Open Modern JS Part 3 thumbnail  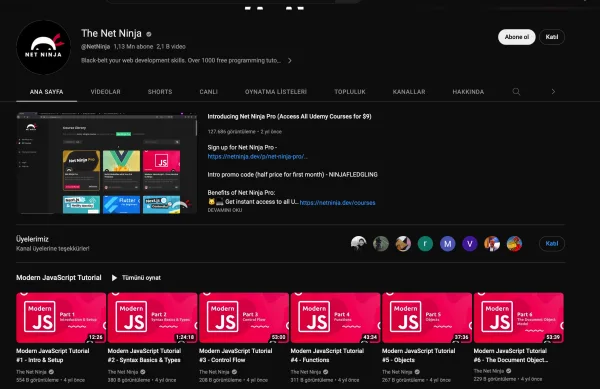tap(244, 318)
